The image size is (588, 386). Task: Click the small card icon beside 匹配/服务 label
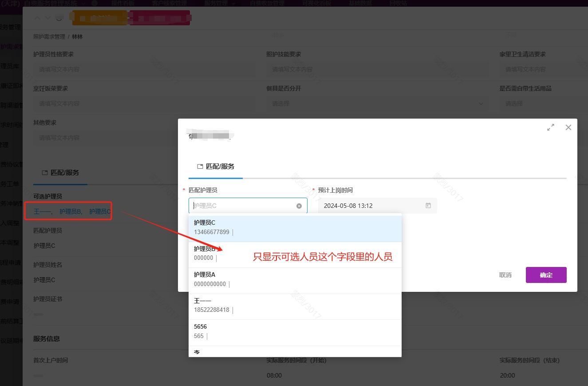199,166
